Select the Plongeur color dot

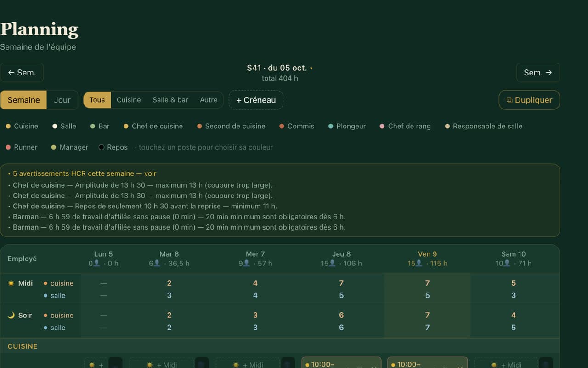(331, 126)
